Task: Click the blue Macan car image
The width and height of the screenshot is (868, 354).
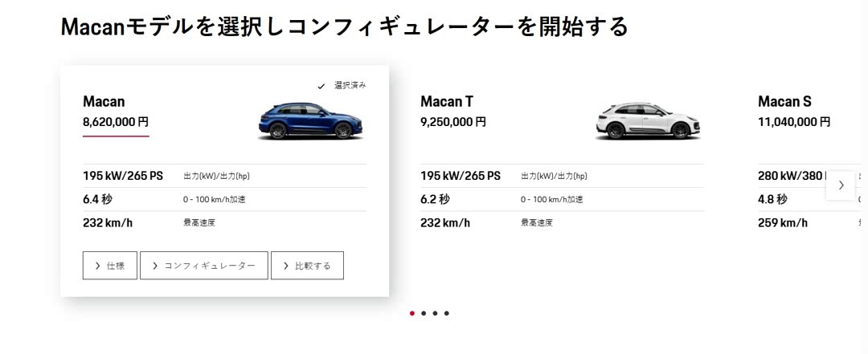Action: point(310,121)
